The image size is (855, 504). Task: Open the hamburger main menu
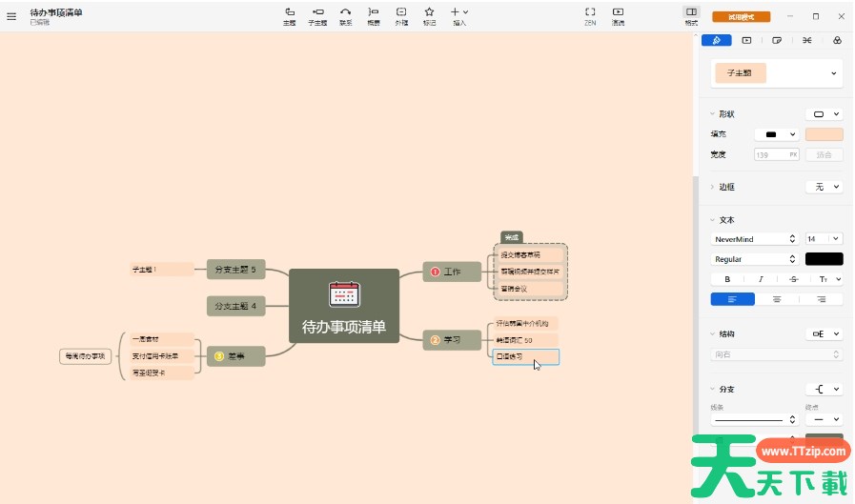click(11, 16)
